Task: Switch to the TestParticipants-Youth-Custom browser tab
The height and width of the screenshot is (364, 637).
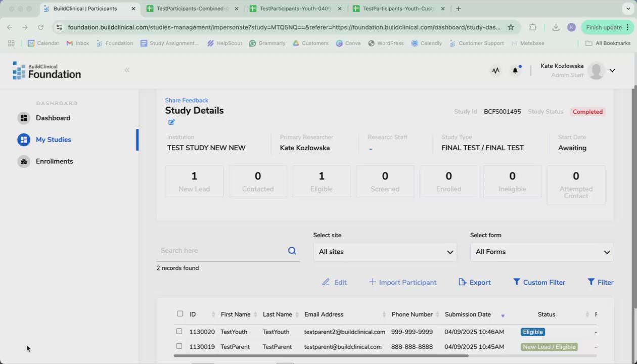Action: point(398,9)
